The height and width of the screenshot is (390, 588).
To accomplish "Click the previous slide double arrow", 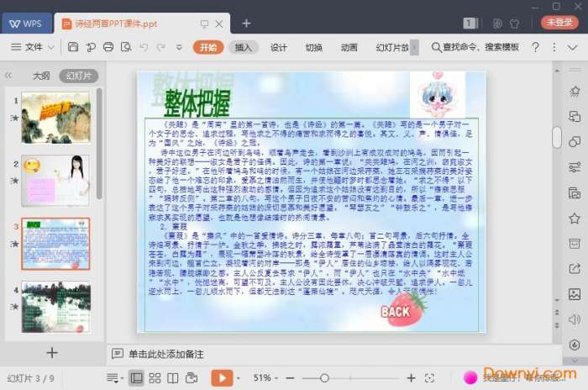I will [557, 313].
